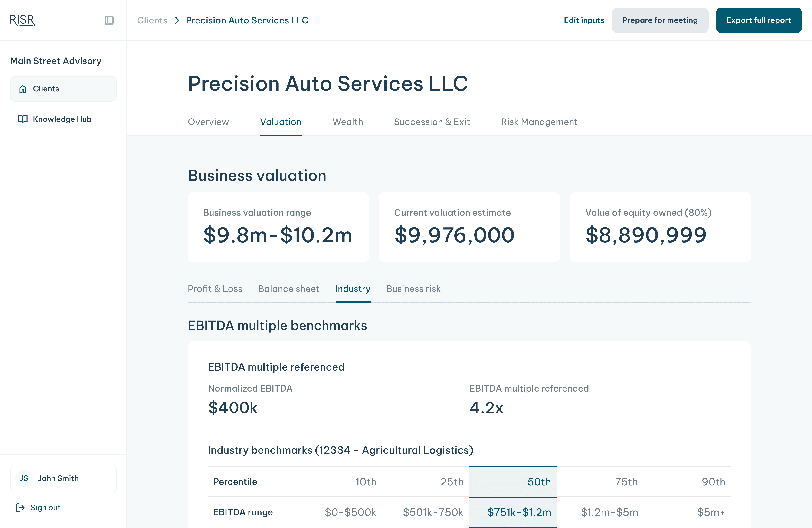Image resolution: width=812 pixels, height=528 pixels.
Task: Go to the Risk Management tab
Action: 539,122
